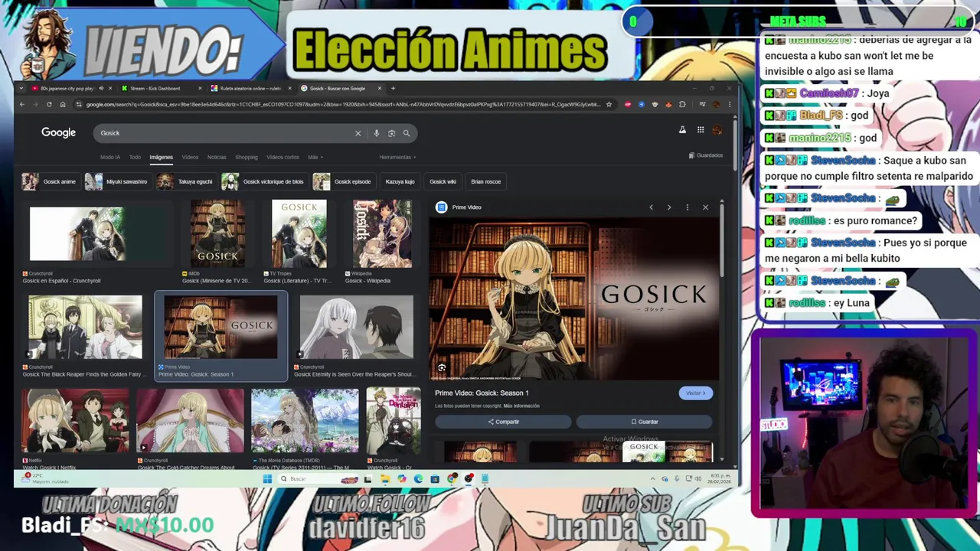Viewport: 980px width, 551px height.
Task: Open taskbar weather widget 22°C
Action: click(44, 478)
